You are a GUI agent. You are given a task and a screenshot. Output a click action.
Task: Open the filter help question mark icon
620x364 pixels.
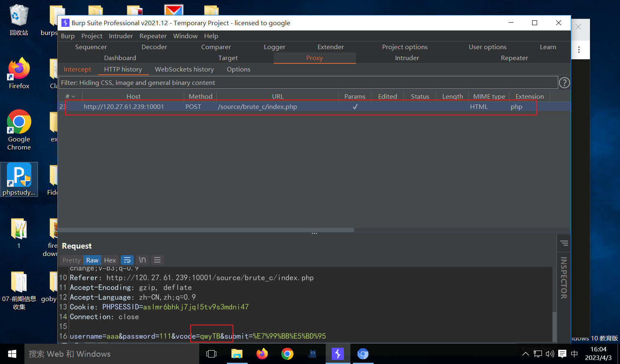[x=564, y=83]
